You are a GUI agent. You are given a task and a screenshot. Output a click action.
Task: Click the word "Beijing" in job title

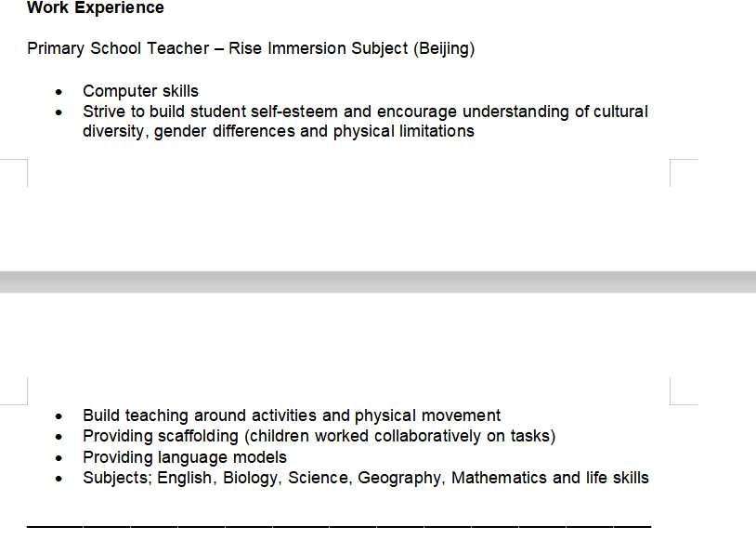444,48
